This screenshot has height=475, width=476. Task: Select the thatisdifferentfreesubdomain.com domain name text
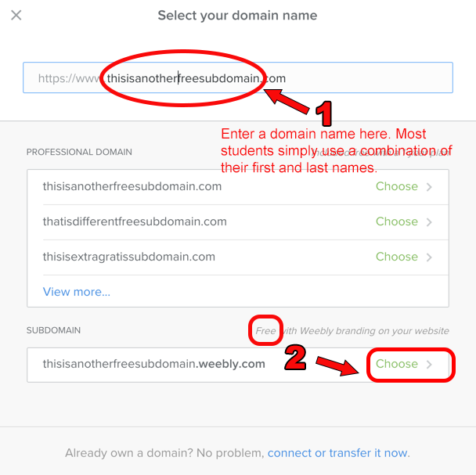[135, 222]
